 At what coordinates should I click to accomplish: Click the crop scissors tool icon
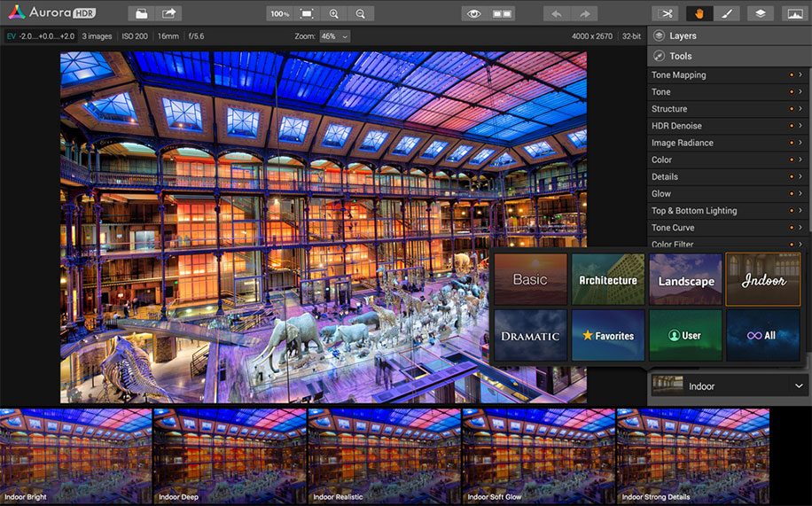666,13
